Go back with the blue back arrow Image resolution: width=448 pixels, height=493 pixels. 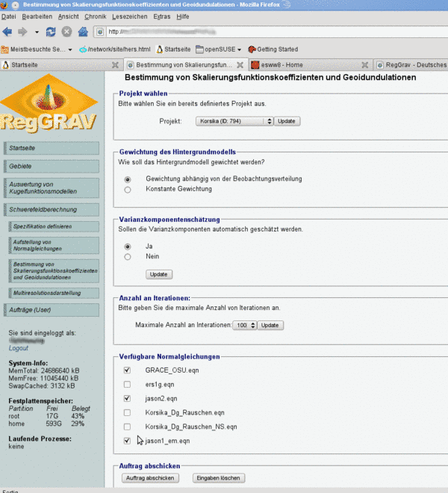[x=7, y=32]
